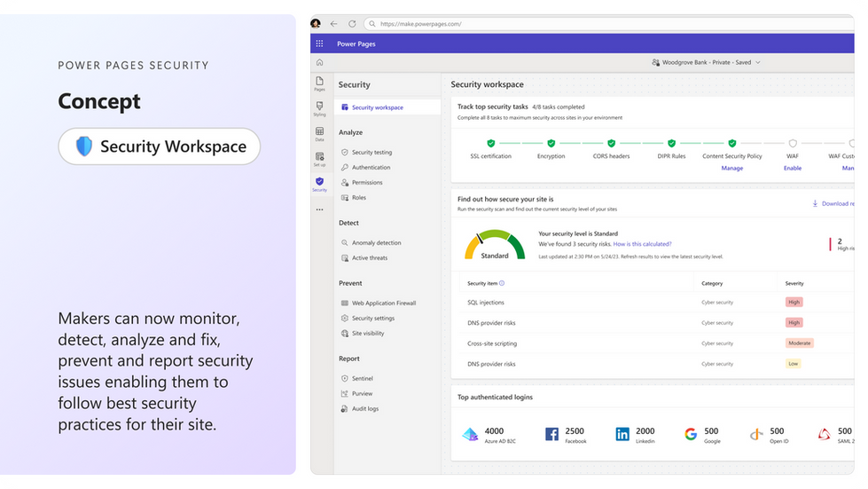Image resolution: width=868 pixels, height=489 pixels.
Task: Click the Standard security level gauge
Action: point(495,245)
